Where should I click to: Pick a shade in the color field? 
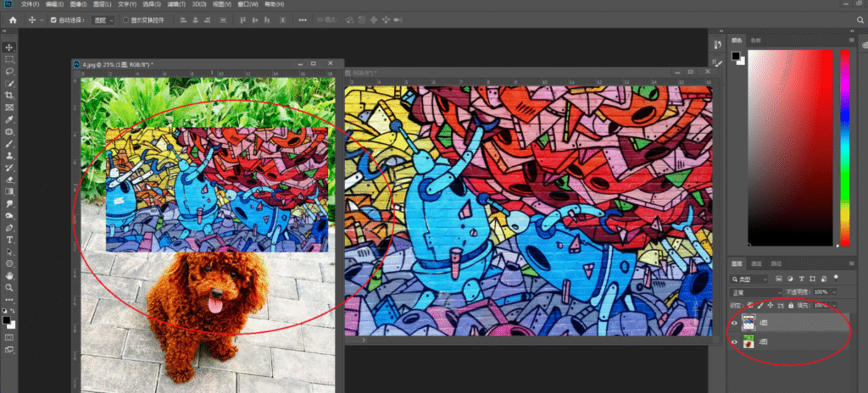[790, 147]
